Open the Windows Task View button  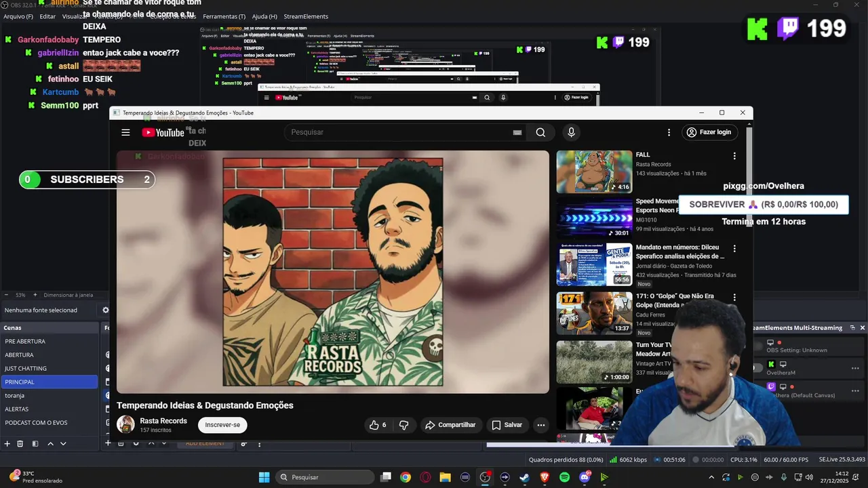[386, 477]
